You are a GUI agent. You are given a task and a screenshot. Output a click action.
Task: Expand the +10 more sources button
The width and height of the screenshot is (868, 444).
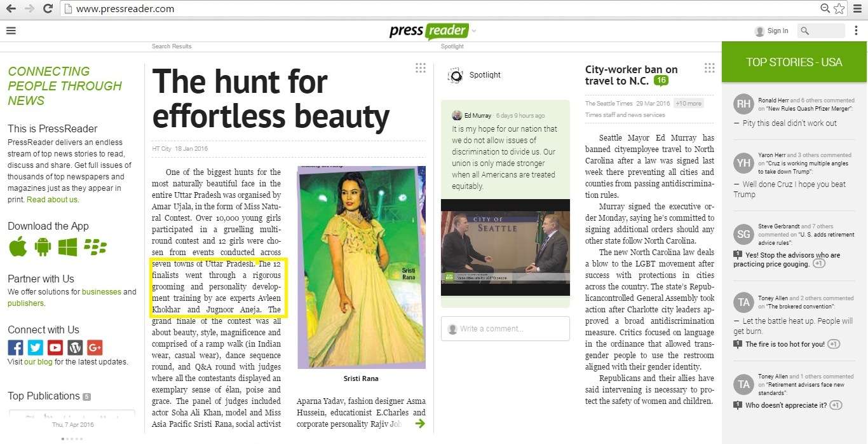pyautogui.click(x=688, y=104)
